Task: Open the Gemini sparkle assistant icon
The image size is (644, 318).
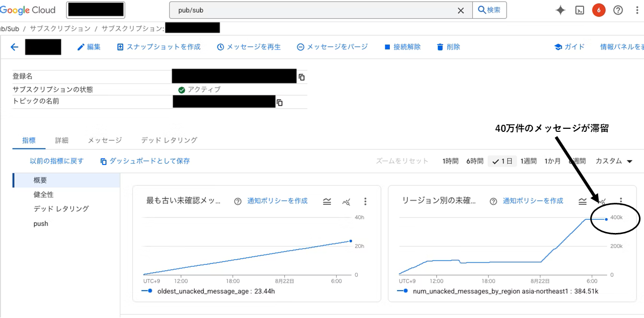Action: 560,10
